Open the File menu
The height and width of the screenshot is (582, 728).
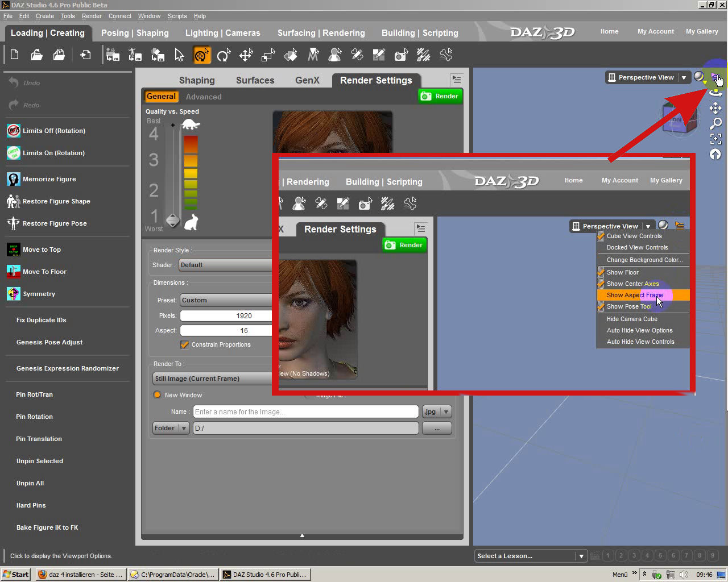point(8,16)
